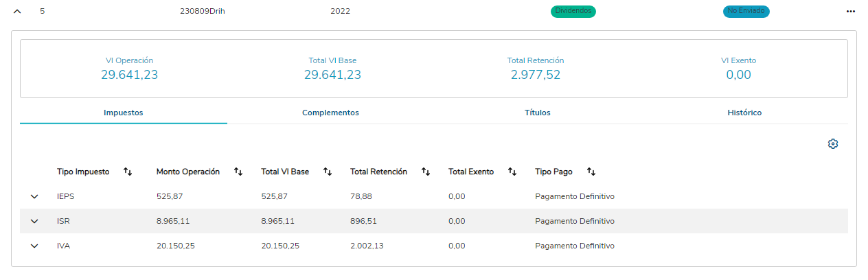The height and width of the screenshot is (280, 868).
Task: Open the Títulos tab
Action: click(x=537, y=113)
